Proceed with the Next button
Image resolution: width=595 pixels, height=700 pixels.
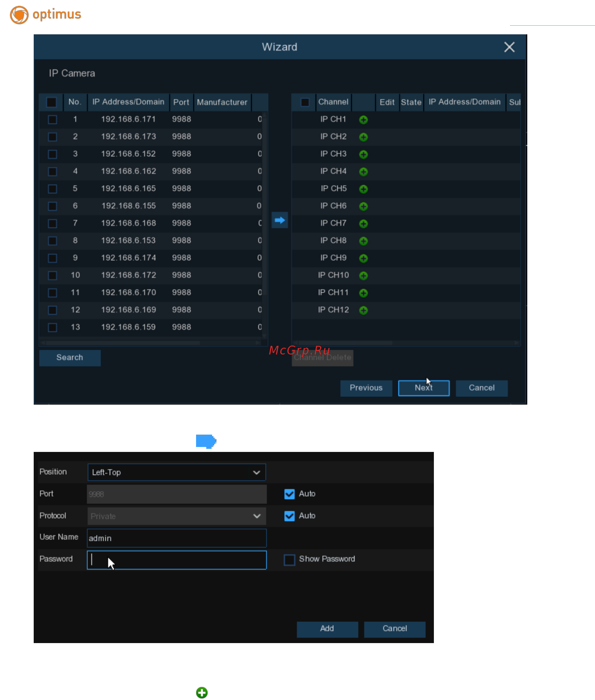pos(424,388)
